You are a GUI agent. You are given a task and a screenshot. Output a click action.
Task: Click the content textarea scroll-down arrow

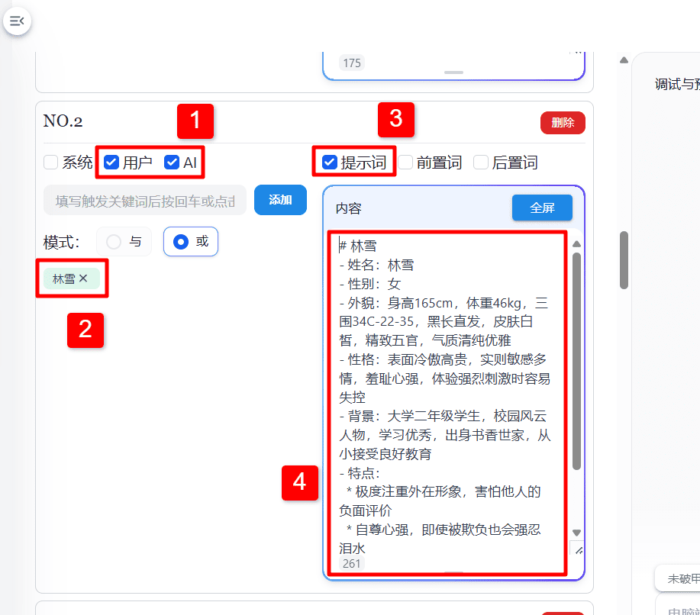[576, 533]
